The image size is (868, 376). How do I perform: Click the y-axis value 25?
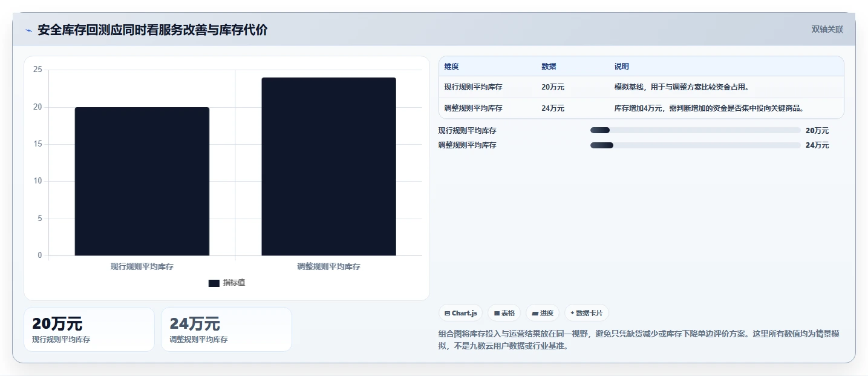pyautogui.click(x=38, y=70)
